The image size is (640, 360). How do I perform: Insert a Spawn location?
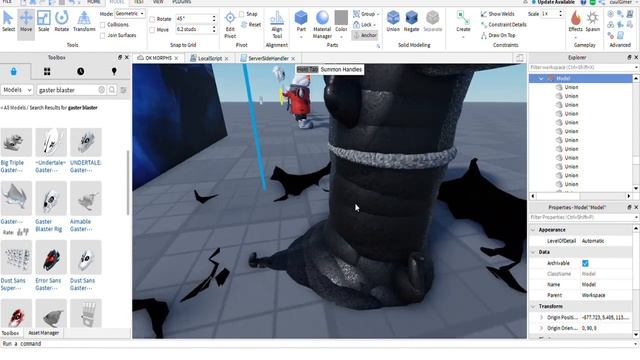[592, 22]
